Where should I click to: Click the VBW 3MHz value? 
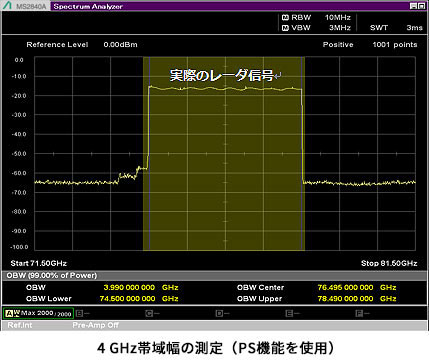[x=340, y=28]
